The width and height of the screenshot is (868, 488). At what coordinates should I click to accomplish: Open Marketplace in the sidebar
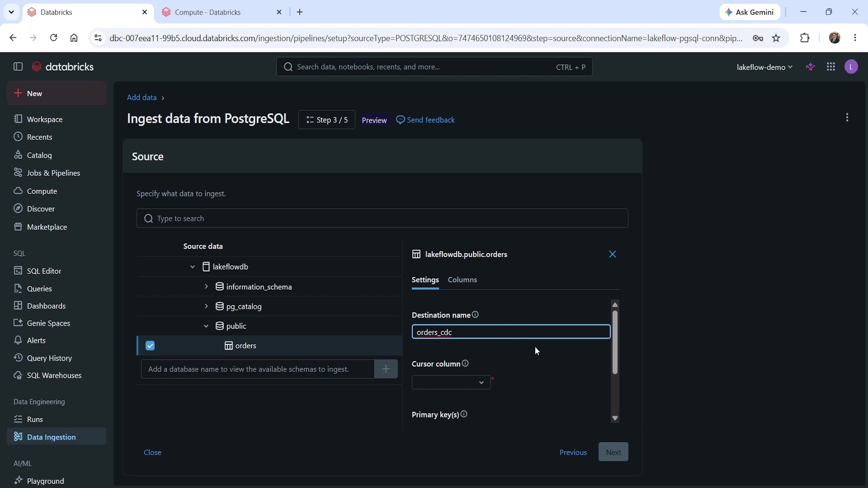pos(57,227)
